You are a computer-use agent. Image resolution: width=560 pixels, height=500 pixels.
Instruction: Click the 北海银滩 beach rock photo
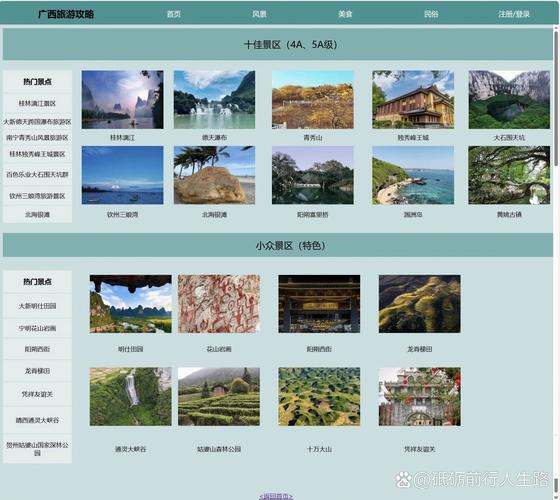tap(214, 175)
